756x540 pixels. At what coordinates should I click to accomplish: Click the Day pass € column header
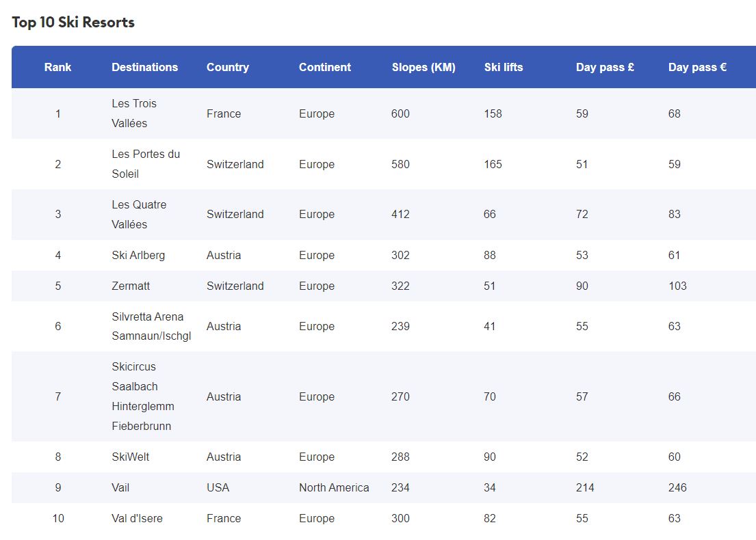click(x=697, y=67)
